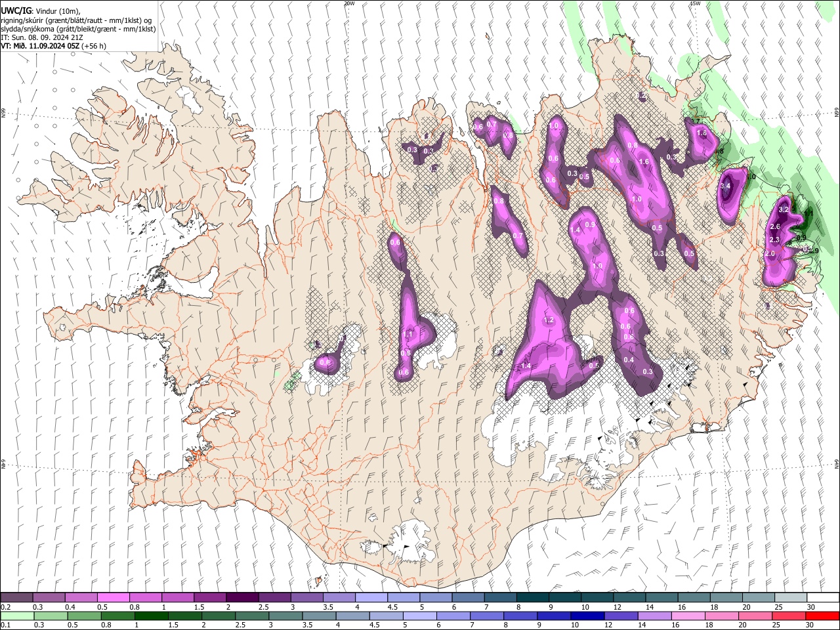Click the 2.3 snowfall value label
840x630 pixels.
774,240
